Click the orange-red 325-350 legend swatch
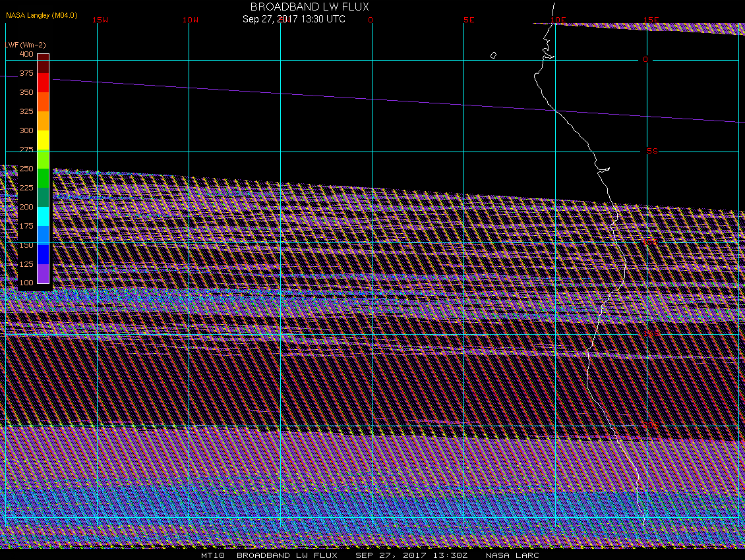This screenshot has height=560, width=745. 44,101
